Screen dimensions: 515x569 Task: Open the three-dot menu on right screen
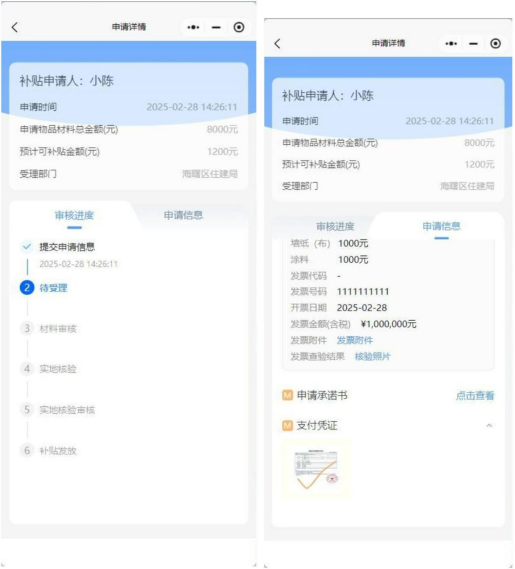pos(451,44)
